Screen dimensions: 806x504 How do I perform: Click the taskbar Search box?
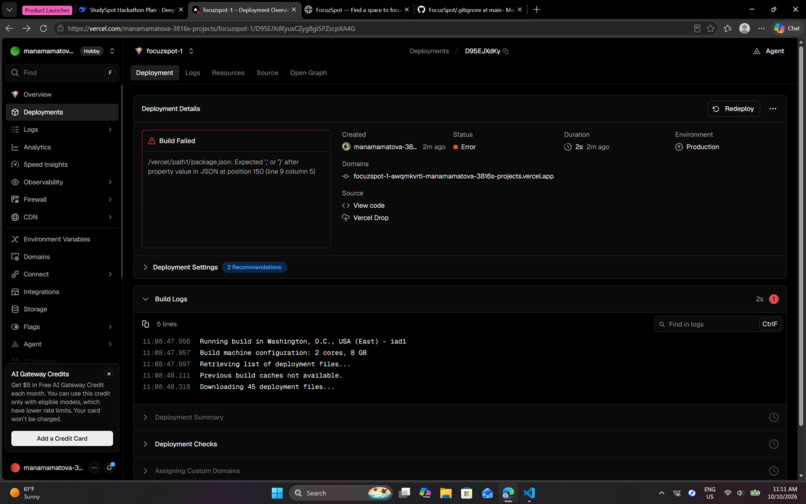[x=341, y=493]
